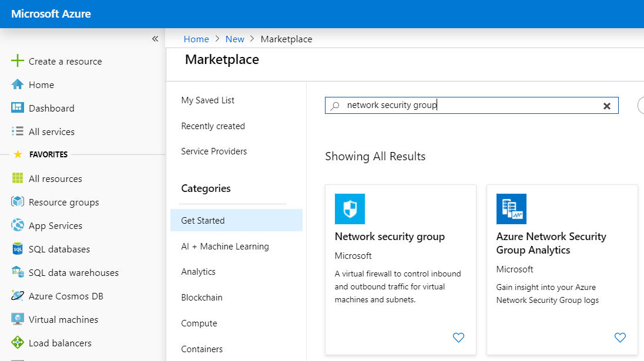Collapse the left sidebar with double chevron
This screenshot has width=644, height=361.
point(155,39)
